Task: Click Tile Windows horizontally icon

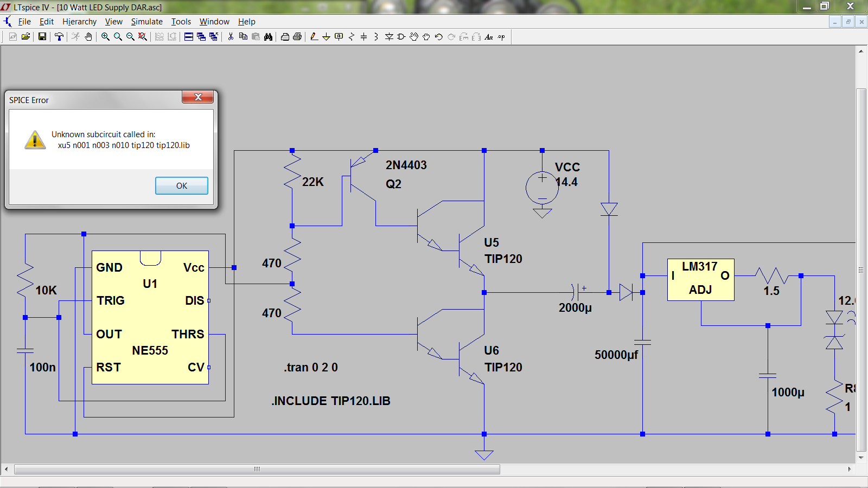Action: [189, 37]
